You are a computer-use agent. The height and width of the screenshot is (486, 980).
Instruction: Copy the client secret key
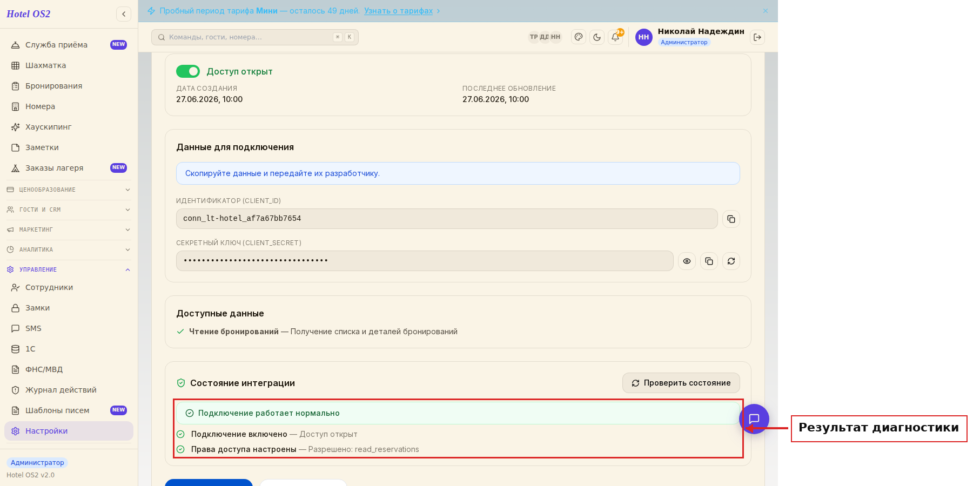tap(709, 261)
